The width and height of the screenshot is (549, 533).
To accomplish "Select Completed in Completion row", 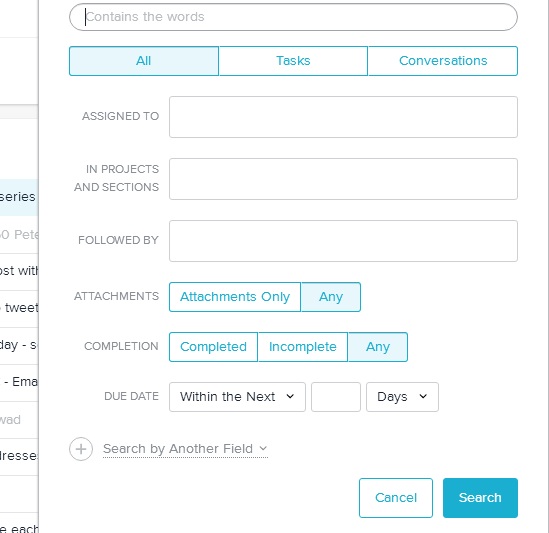I will 214,347.
